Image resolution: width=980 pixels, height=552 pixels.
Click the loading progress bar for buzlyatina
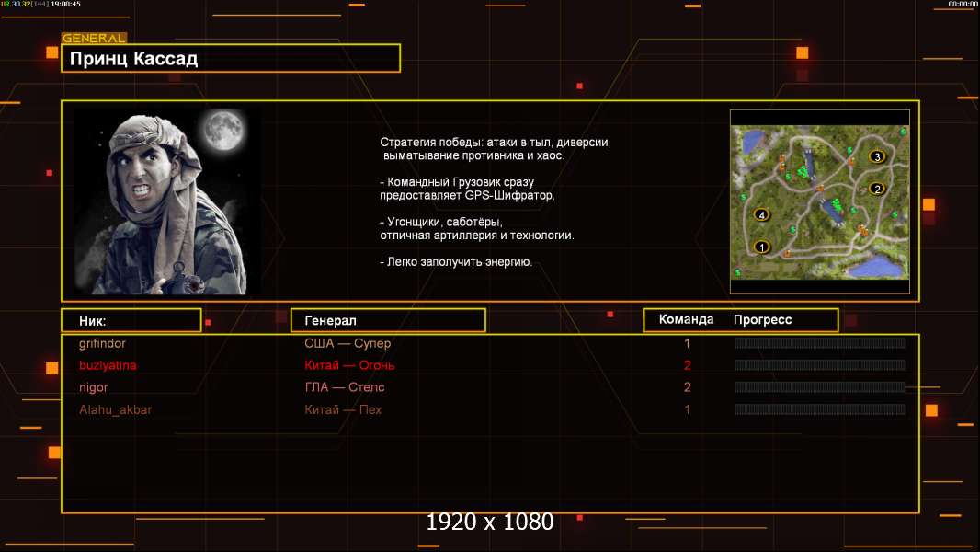[820, 365]
